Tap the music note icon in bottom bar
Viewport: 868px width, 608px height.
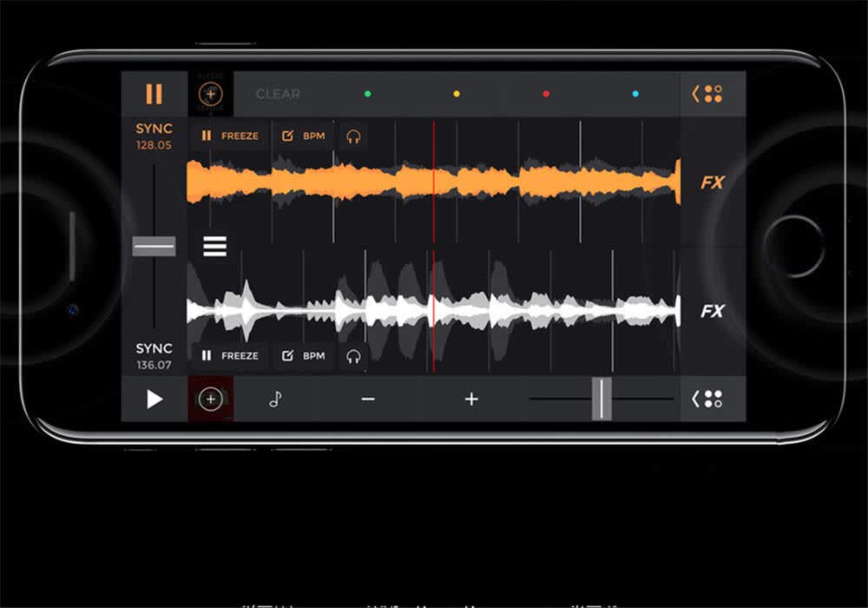click(x=275, y=399)
